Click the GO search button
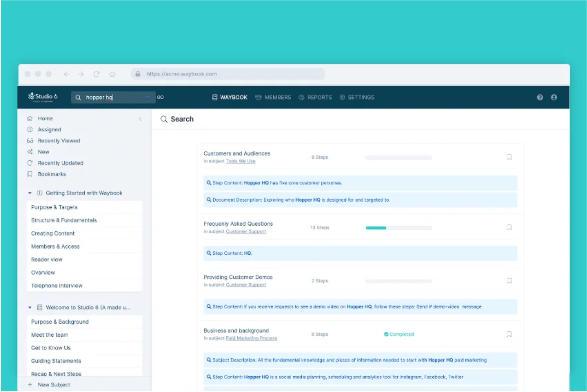 (x=160, y=97)
